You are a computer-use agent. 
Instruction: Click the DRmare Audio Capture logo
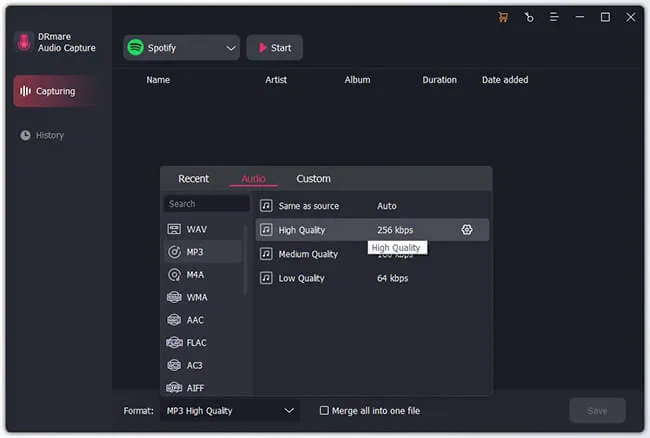click(x=24, y=41)
